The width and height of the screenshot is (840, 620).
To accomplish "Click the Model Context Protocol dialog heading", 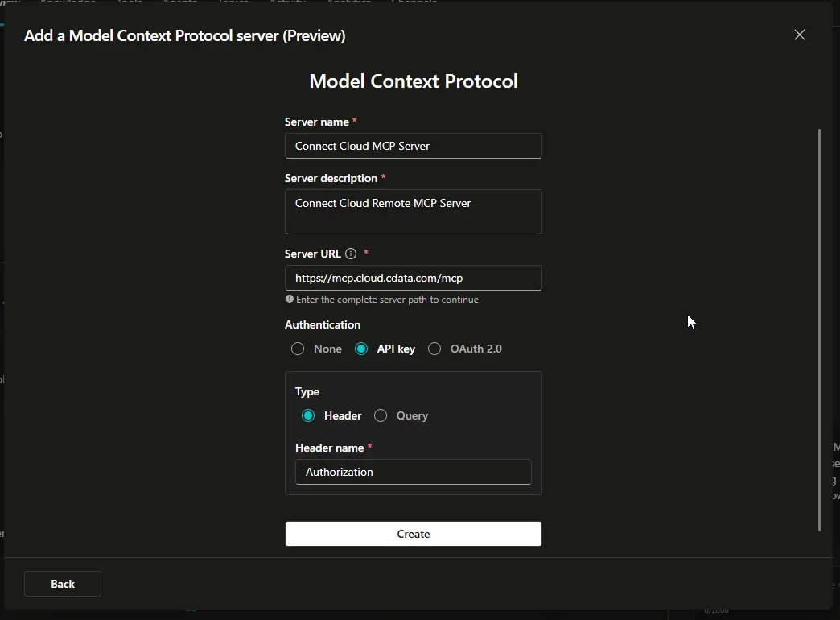I will point(413,81).
